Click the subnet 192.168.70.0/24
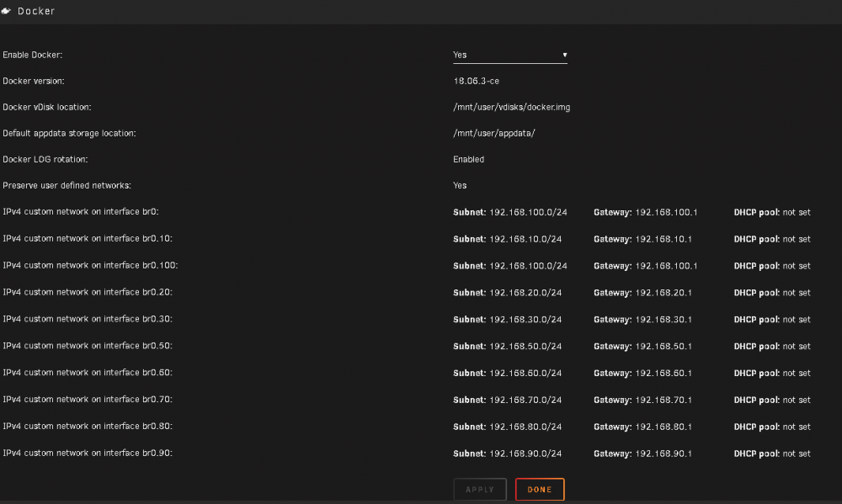Image resolution: width=842 pixels, height=504 pixels. coord(525,401)
